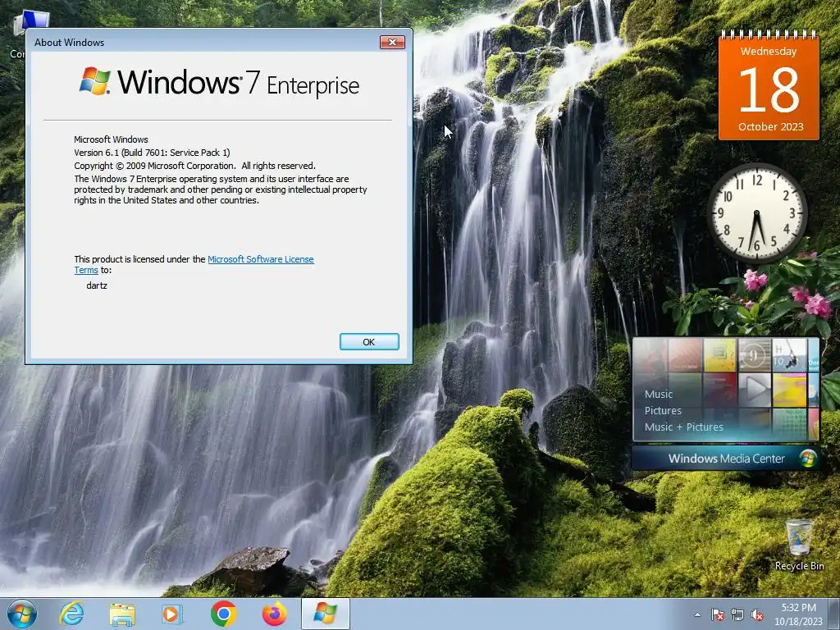
Task: Open taskbar clock showing 5:32 PM
Action: (798, 608)
